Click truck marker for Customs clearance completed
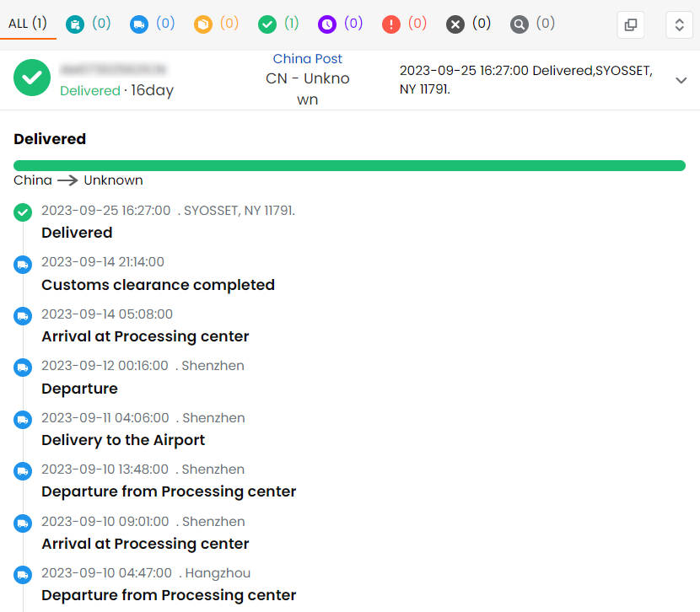This screenshot has height=612, width=700. [x=23, y=265]
